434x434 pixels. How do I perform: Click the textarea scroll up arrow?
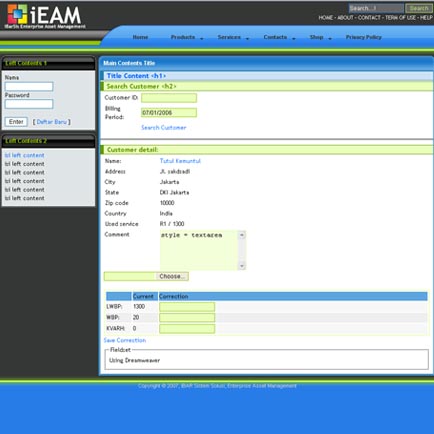point(242,235)
